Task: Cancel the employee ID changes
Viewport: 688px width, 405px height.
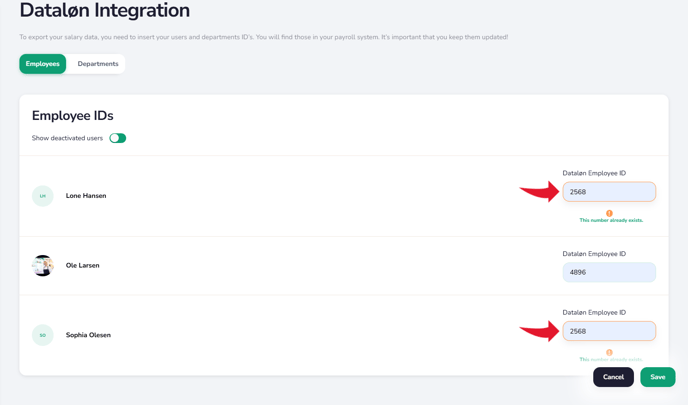Action: pos(613,377)
